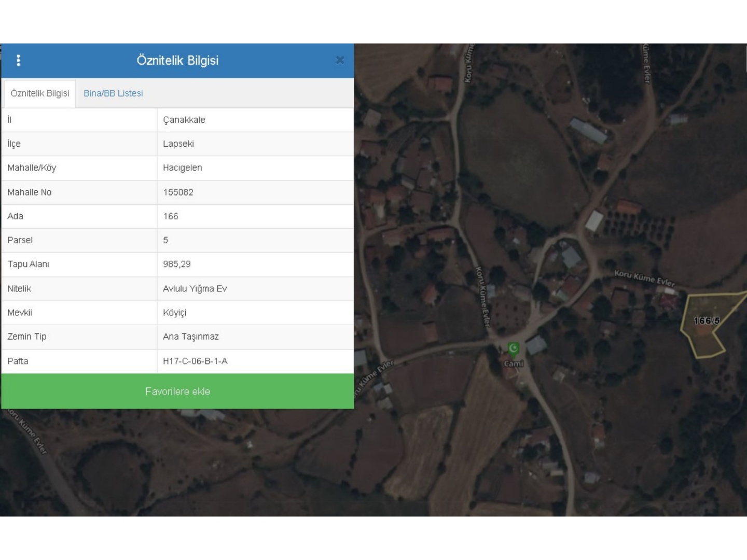Click the green Cami mosque marker
Image resolution: width=747 pixels, height=560 pixels.
pyautogui.click(x=514, y=349)
